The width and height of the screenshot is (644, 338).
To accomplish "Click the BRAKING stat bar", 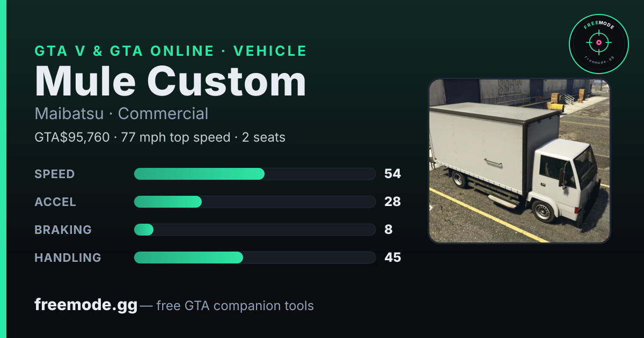I will tap(254, 230).
